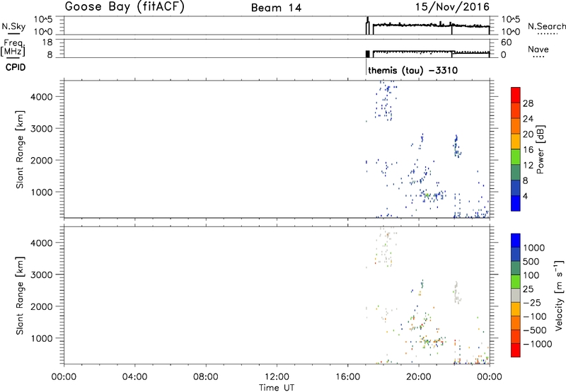Click the green scatter point near 900 km in the power panel

pyautogui.click(x=427, y=195)
